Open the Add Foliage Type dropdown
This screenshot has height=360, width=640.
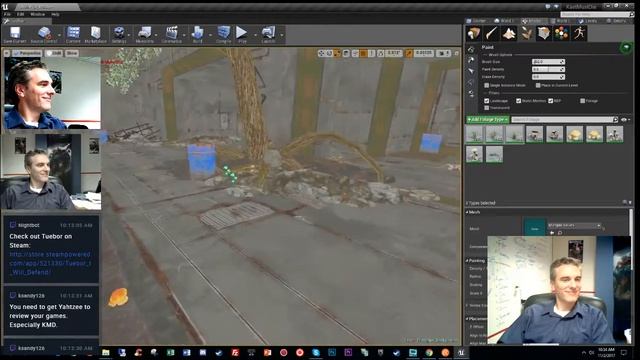point(487,120)
